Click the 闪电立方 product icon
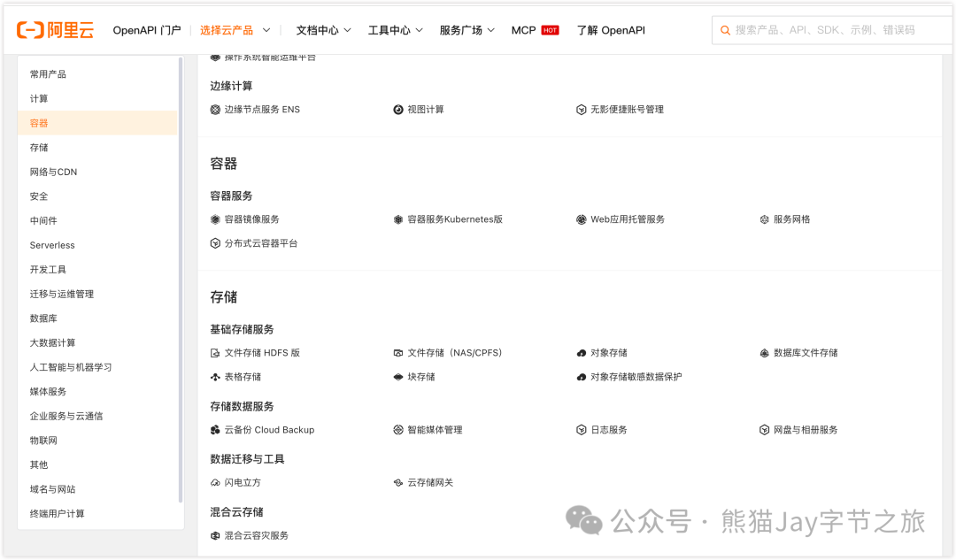This screenshot has height=560, width=956. click(215, 483)
